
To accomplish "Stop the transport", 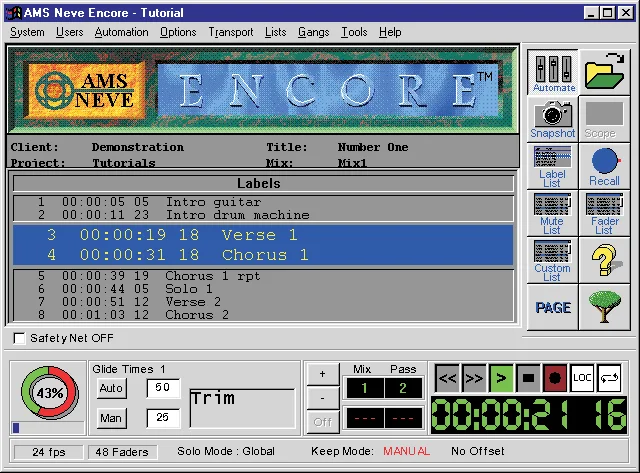I will pos(528,378).
